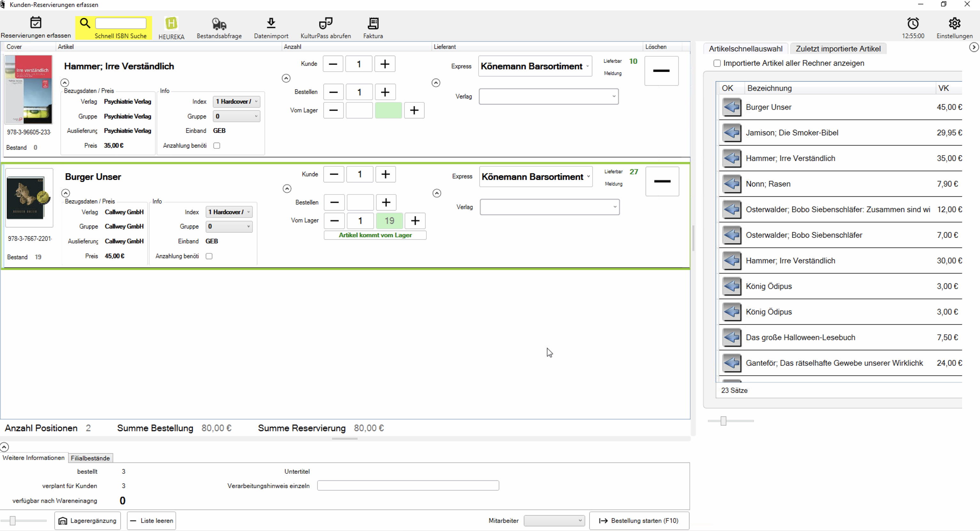Switch to Zuletzt importierte Artikel tab

tap(838, 49)
